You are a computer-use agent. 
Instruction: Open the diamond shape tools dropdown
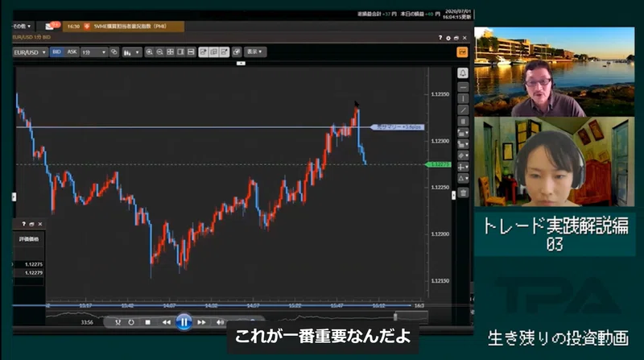click(x=463, y=155)
